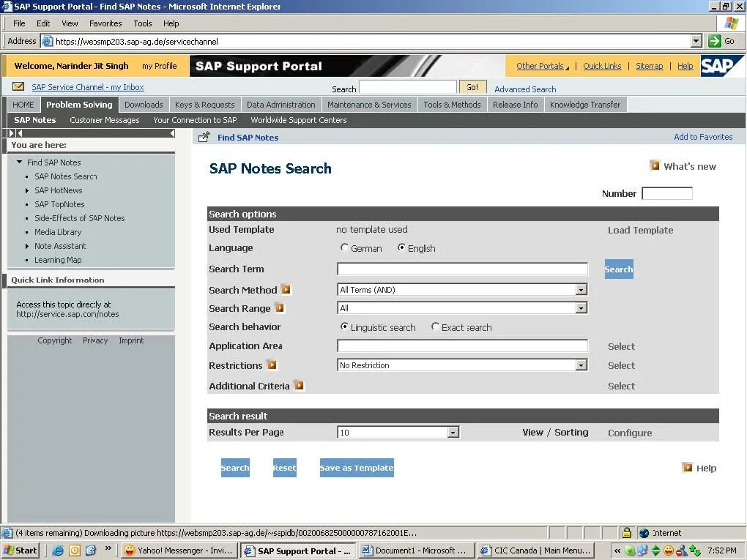The width and height of the screenshot is (747, 560).
Task: Click the Search Method info icon
Action: click(x=286, y=289)
